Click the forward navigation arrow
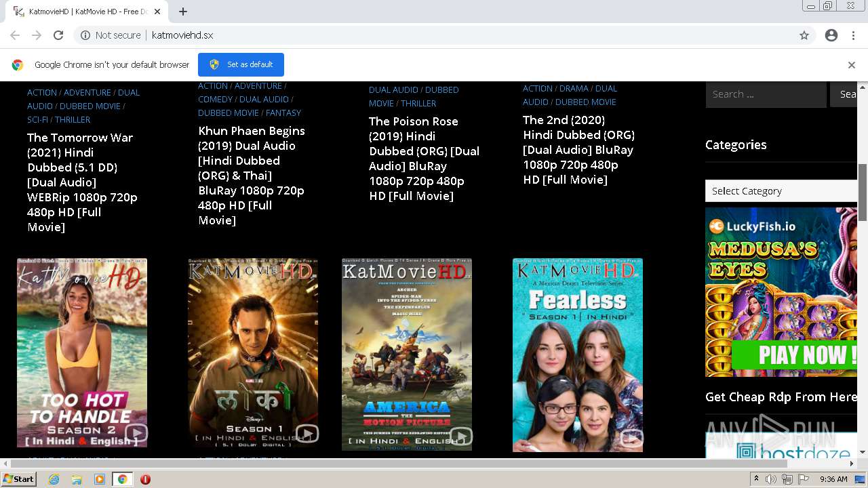The width and height of the screenshot is (868, 488). coord(37,35)
